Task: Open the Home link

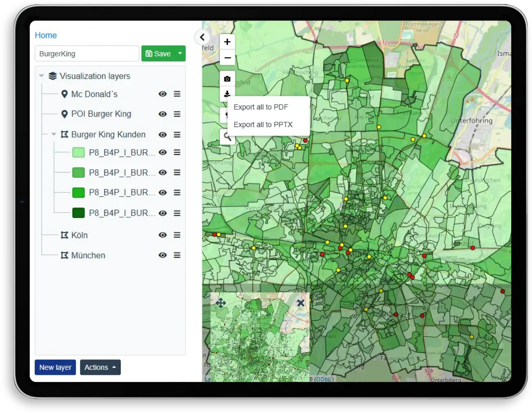Action: tap(45, 35)
